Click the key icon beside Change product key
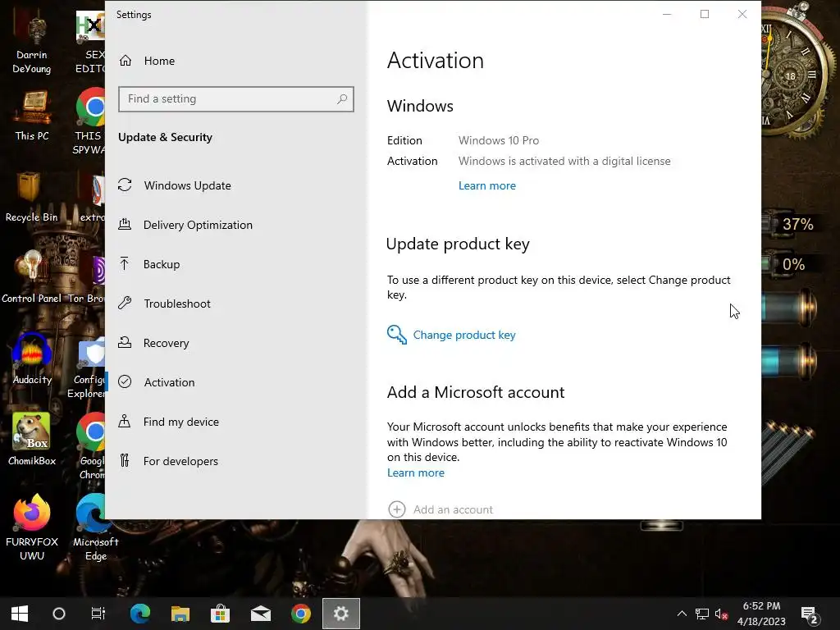The height and width of the screenshot is (630, 840). tap(397, 335)
